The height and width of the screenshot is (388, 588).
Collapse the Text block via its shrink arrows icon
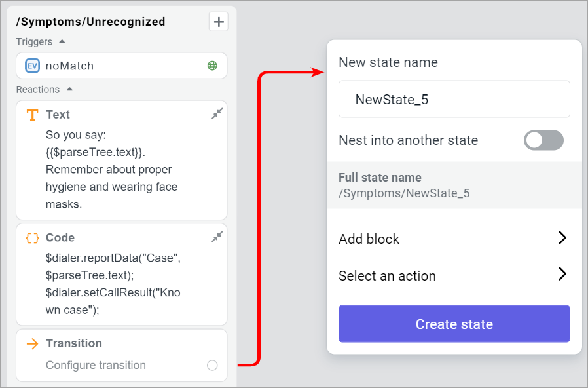coord(216,113)
